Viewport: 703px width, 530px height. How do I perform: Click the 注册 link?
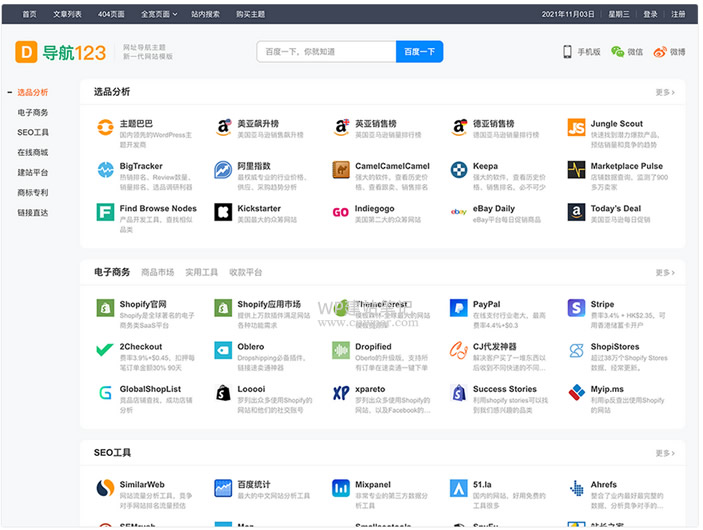click(x=678, y=14)
